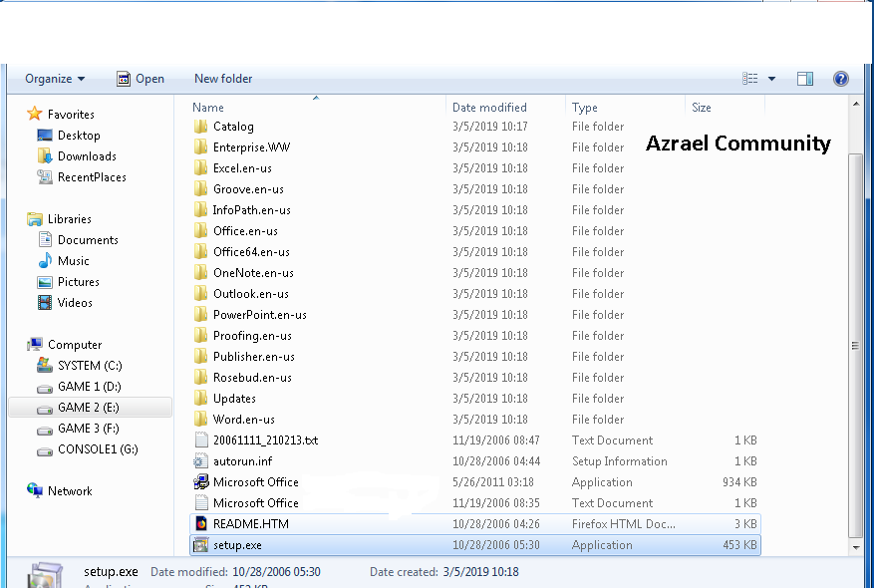Viewport: 874px width, 588px height.
Task: Create a New folder
Action: 223,79
